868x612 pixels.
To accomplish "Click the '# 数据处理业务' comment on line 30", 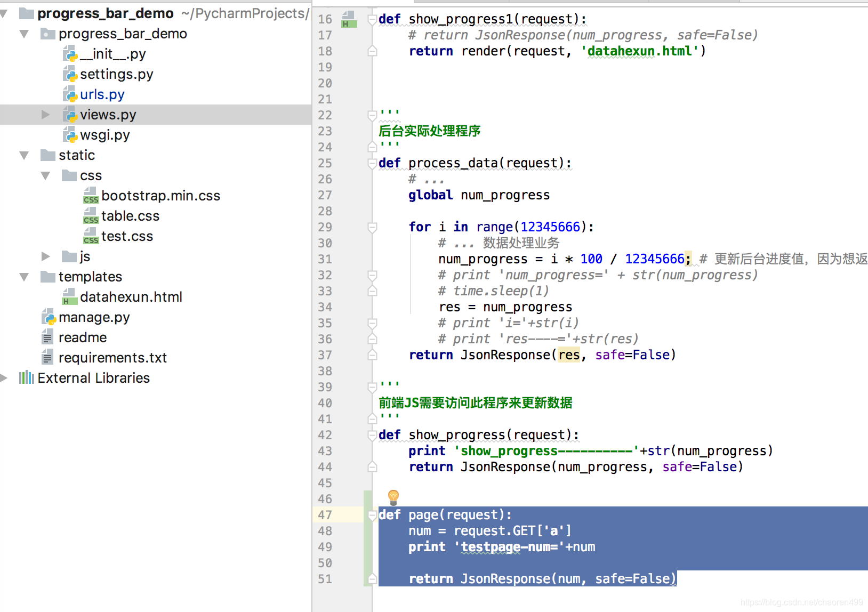I will coord(499,243).
